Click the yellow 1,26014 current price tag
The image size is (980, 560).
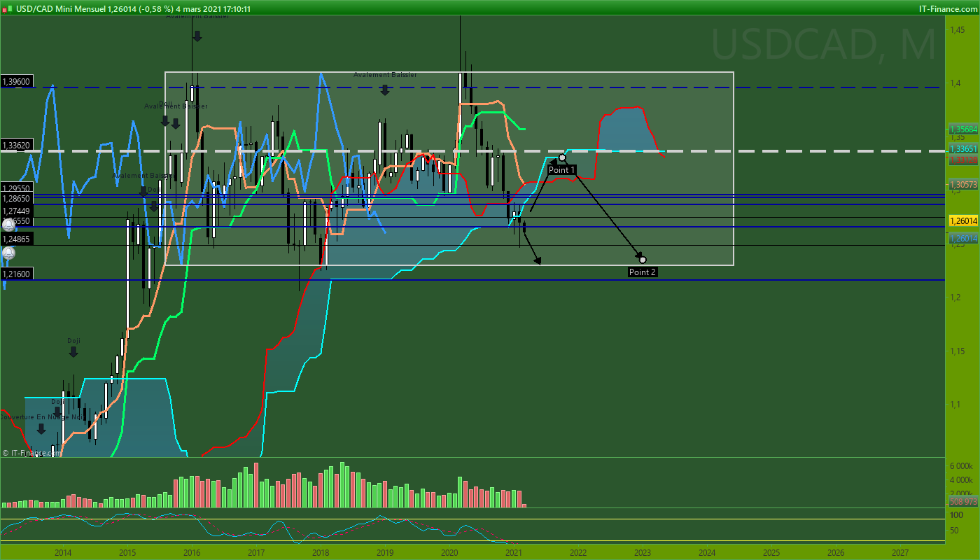[962, 221]
